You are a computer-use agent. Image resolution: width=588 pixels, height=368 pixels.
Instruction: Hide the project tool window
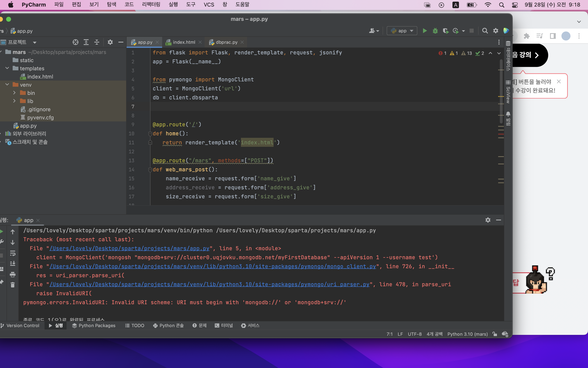click(121, 42)
